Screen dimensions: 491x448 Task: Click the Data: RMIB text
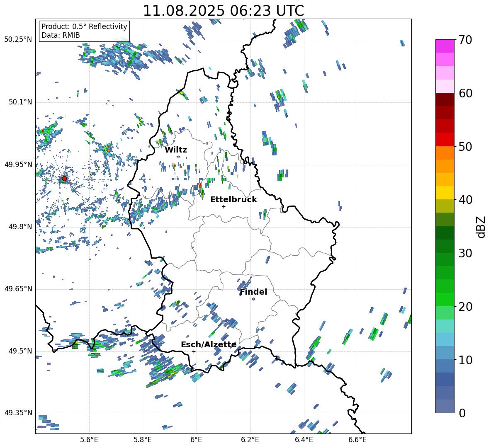[x=61, y=35]
